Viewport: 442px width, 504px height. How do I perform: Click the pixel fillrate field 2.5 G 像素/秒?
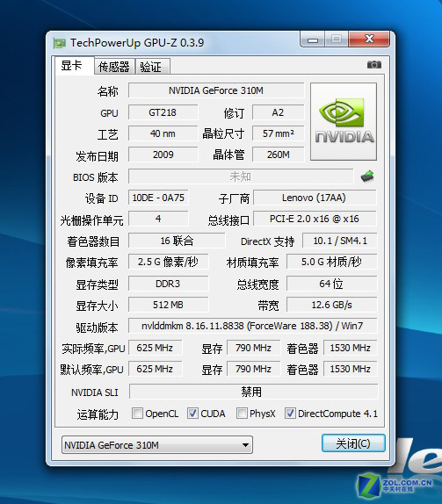click(x=168, y=262)
